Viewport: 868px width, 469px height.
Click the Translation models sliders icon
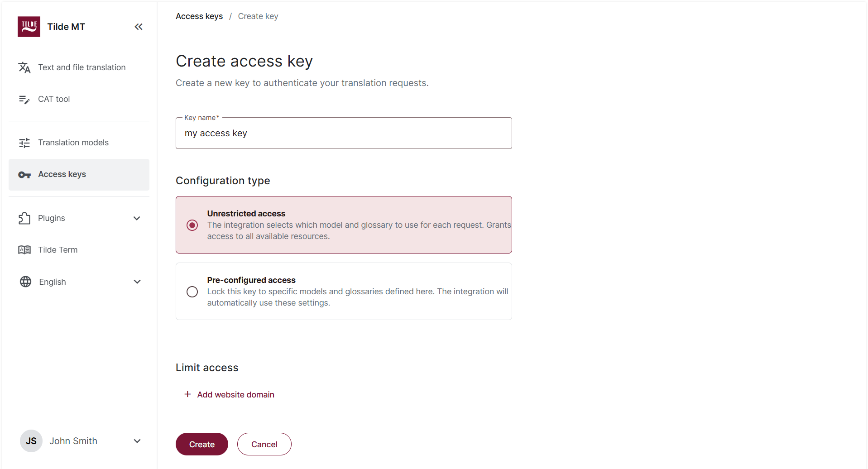pyautogui.click(x=24, y=143)
